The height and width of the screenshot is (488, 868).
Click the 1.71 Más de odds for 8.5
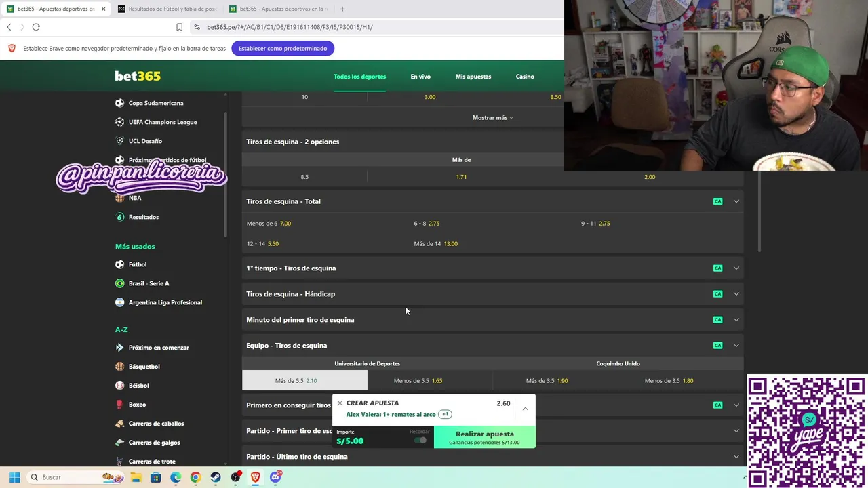click(x=461, y=177)
